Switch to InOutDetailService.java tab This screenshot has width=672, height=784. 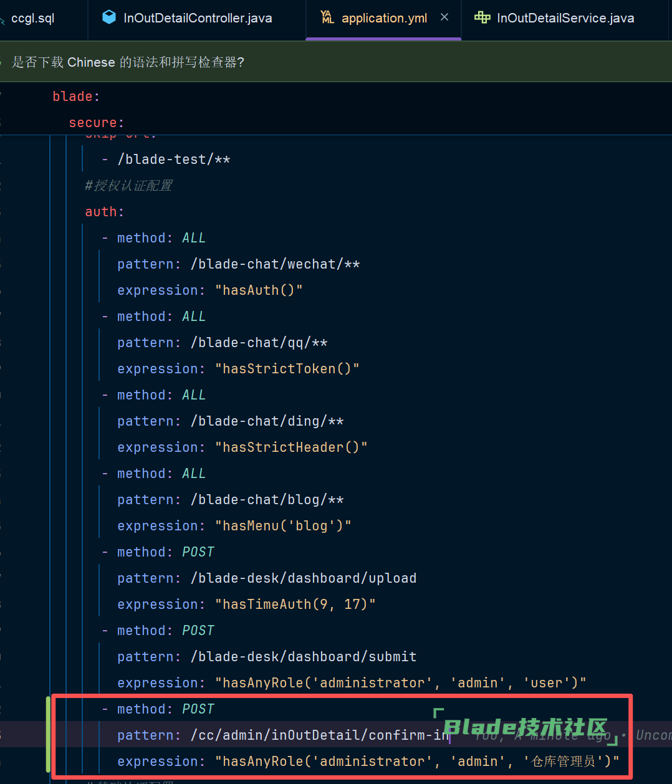pyautogui.click(x=565, y=18)
